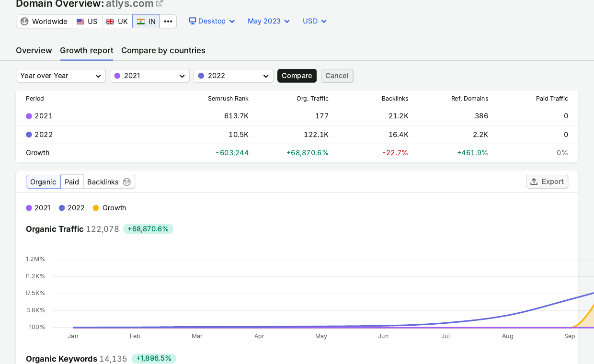The image size is (594, 364).
Task: Click 613.7K Semrush Rank value
Action: (236, 116)
